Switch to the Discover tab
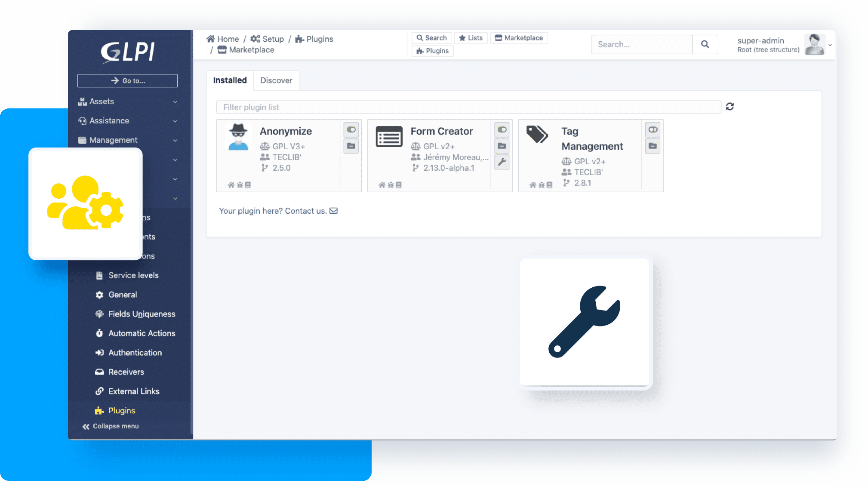Viewport: 868px width, 486px height. [x=276, y=80]
